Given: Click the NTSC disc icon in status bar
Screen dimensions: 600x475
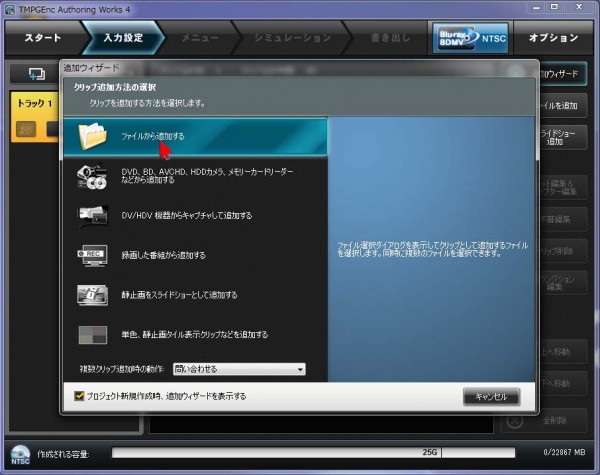Looking at the screenshot, I should 20,455.
